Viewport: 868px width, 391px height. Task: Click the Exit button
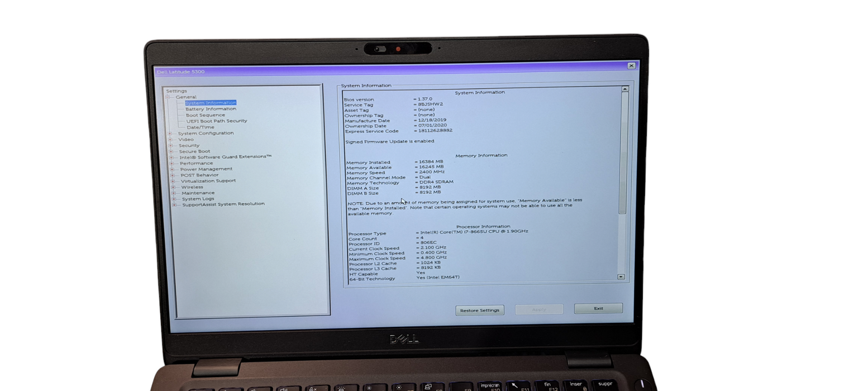coord(598,308)
